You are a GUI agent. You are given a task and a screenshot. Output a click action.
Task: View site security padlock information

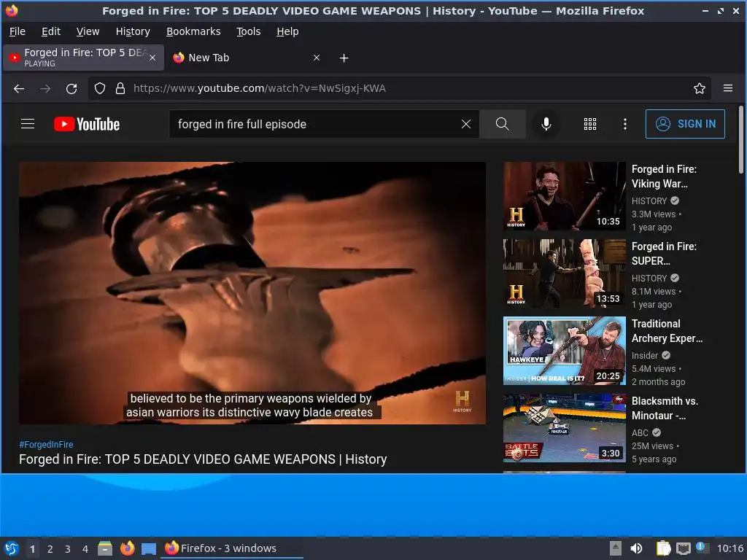coord(120,88)
